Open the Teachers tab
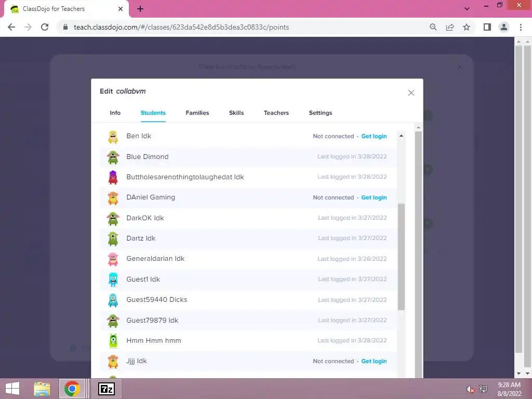The image size is (532, 399). [x=276, y=113]
